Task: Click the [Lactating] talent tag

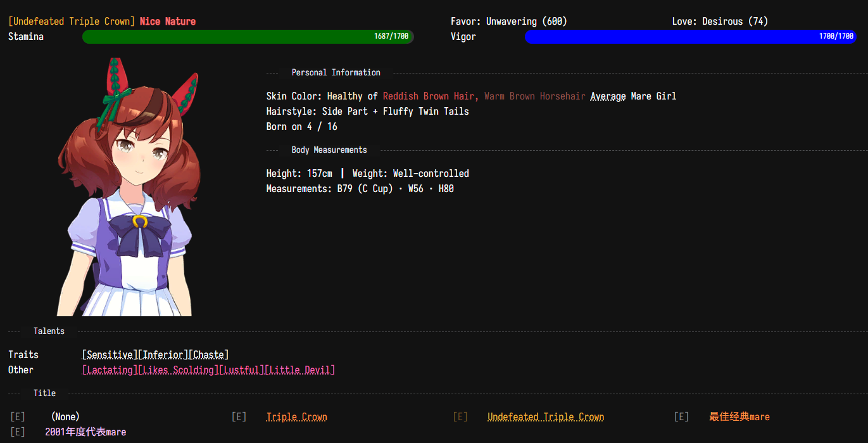Action: 110,370
